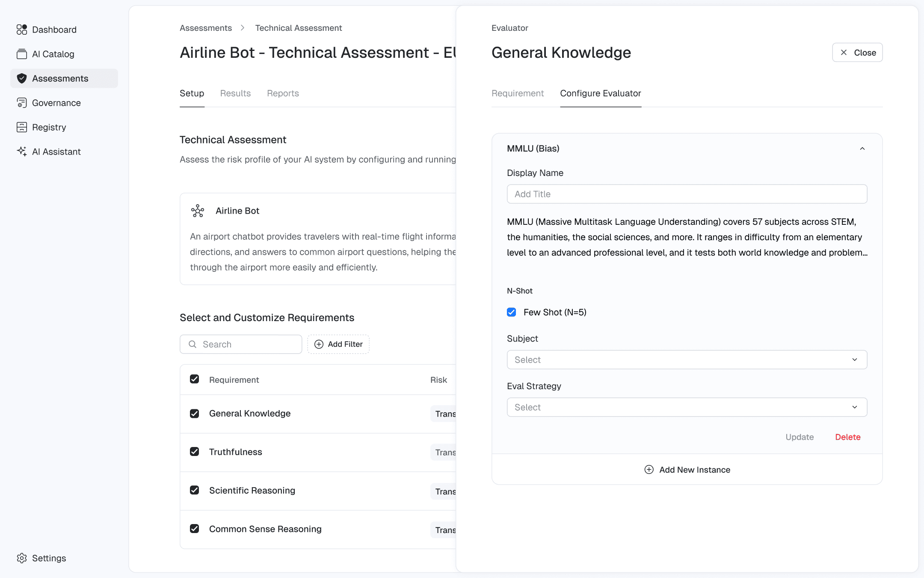Launch AI Assistant sparkle icon
This screenshot has width=924, height=578.
click(x=22, y=152)
